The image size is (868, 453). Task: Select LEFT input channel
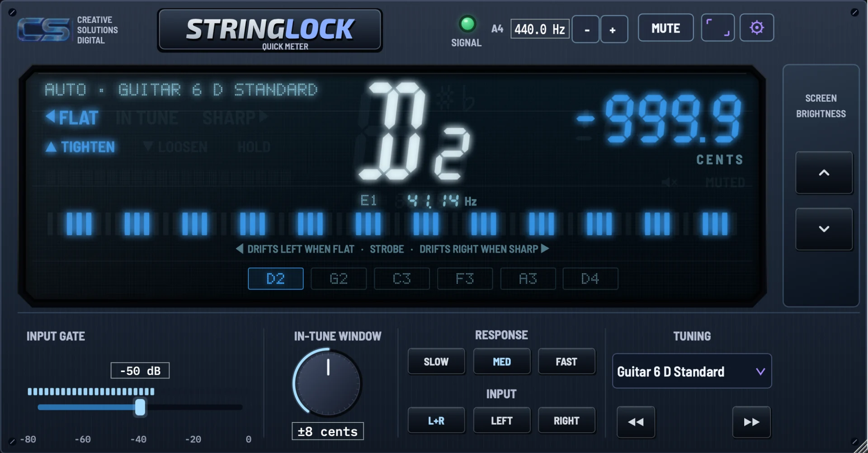click(501, 420)
